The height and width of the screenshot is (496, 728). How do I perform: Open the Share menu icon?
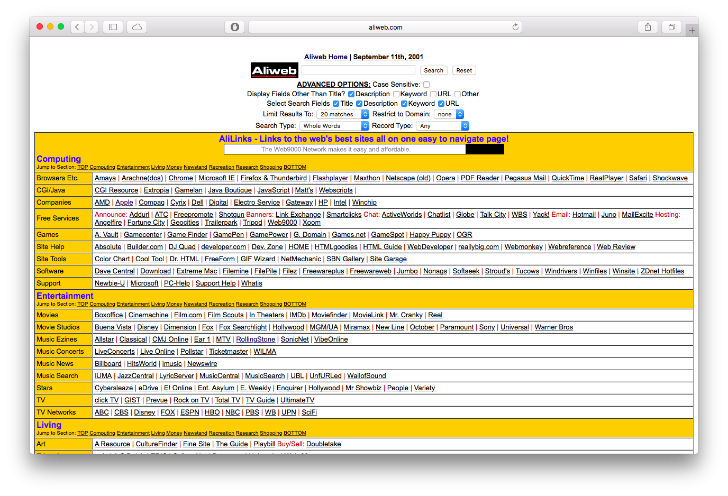point(649,27)
